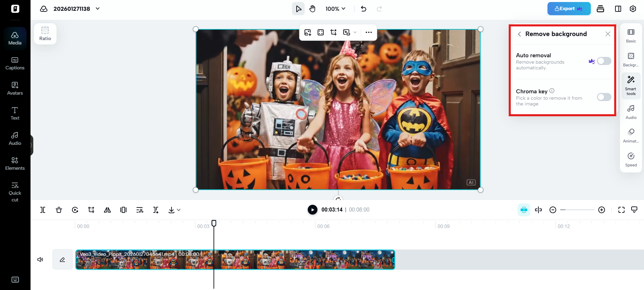644x290 pixels.
Task: Open the Elements panel
Action: pyautogui.click(x=15, y=164)
